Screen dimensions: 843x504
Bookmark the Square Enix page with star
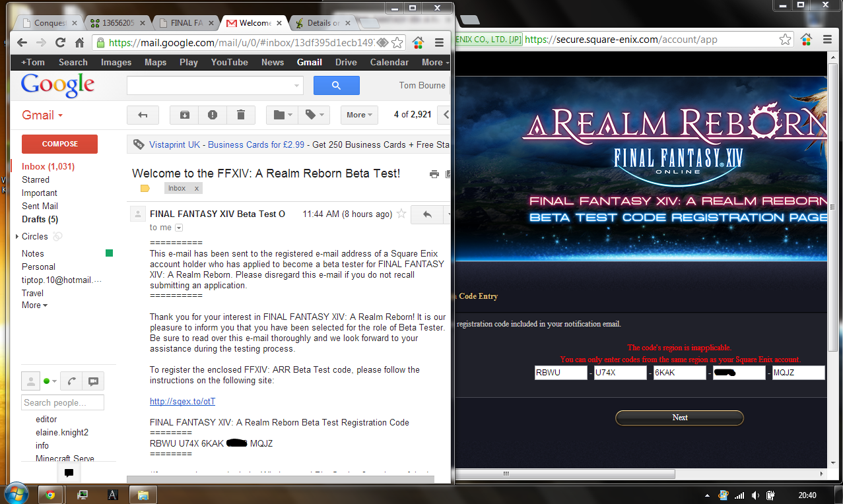pos(785,40)
